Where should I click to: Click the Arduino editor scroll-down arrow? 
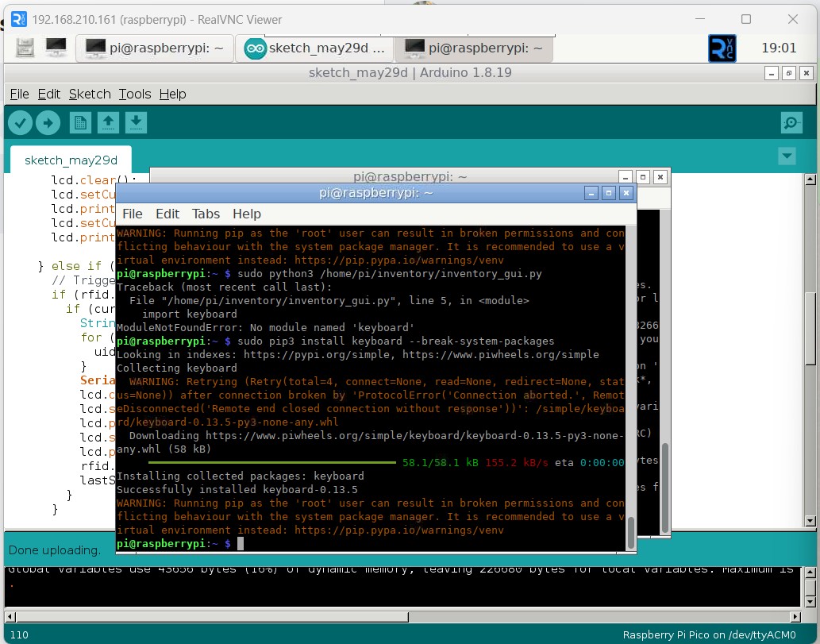click(810, 521)
